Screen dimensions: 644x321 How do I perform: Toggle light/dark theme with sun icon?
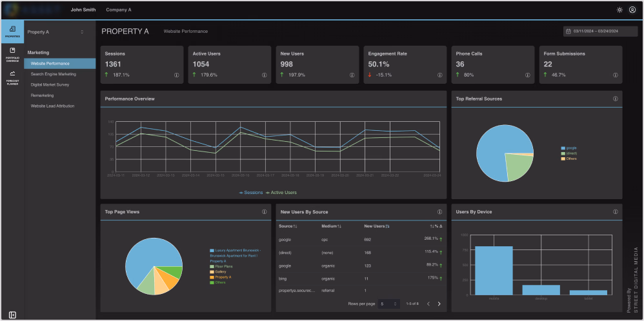619,10
